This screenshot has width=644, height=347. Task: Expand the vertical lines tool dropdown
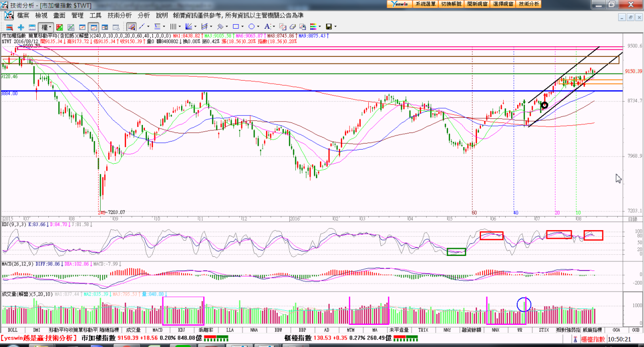[180, 27]
